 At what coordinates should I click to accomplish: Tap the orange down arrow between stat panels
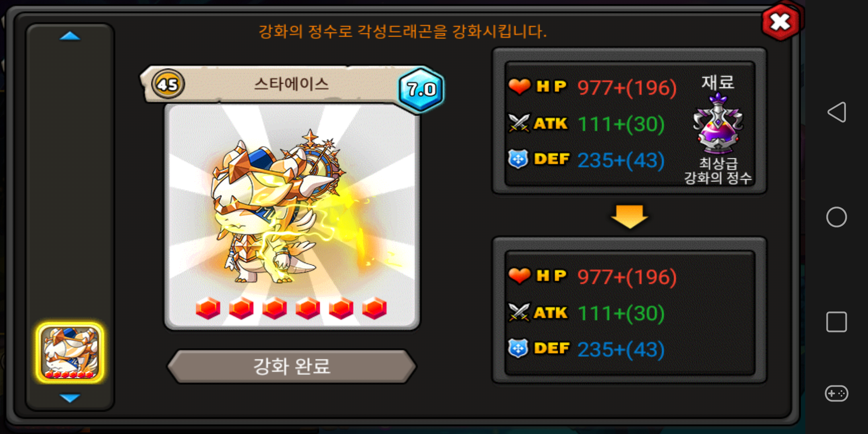[629, 216]
